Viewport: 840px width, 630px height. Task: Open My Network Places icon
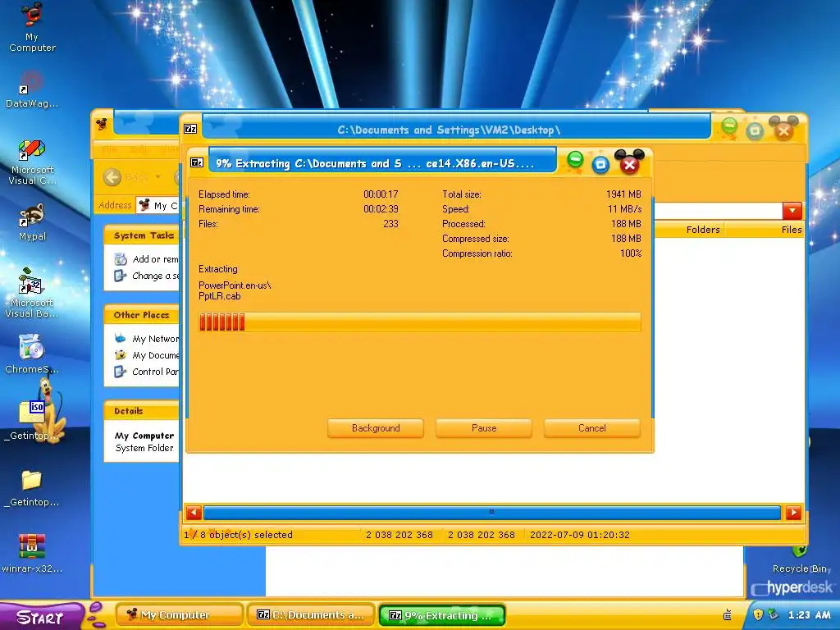[121, 339]
